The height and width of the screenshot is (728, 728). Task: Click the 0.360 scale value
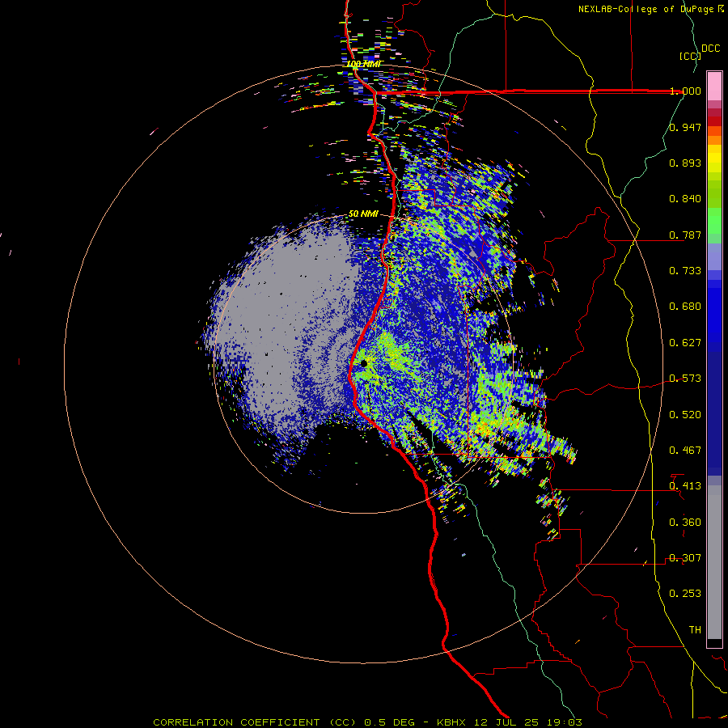(685, 523)
